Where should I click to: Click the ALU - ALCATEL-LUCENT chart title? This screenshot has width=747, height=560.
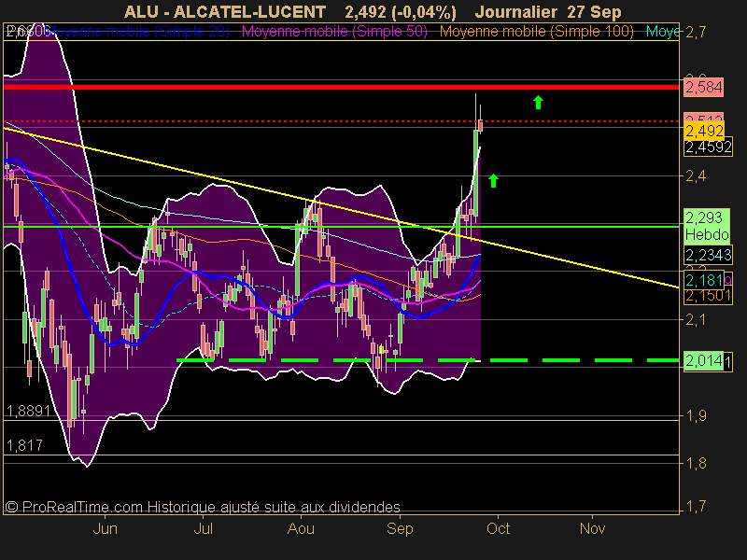coord(225,12)
